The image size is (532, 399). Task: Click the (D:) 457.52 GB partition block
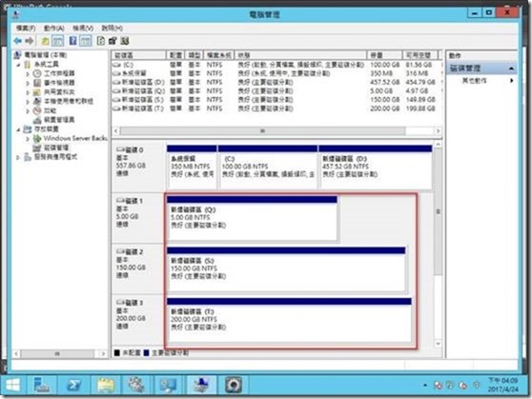[x=376, y=167]
